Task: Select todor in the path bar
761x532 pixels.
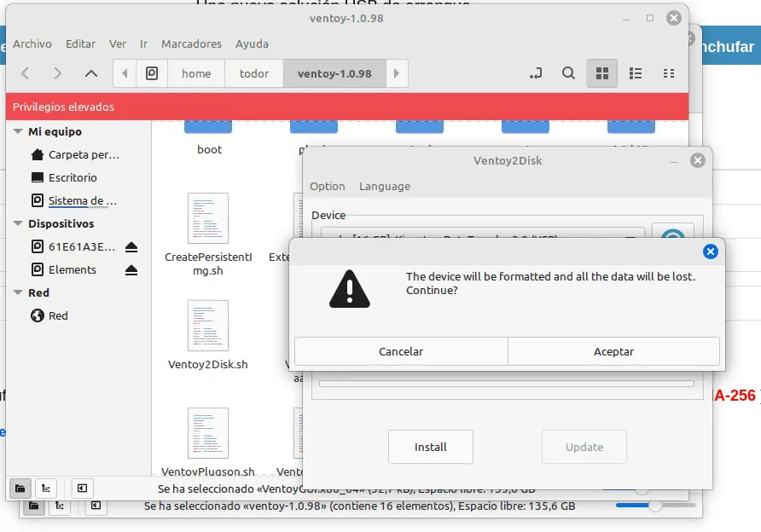Action: click(x=254, y=73)
